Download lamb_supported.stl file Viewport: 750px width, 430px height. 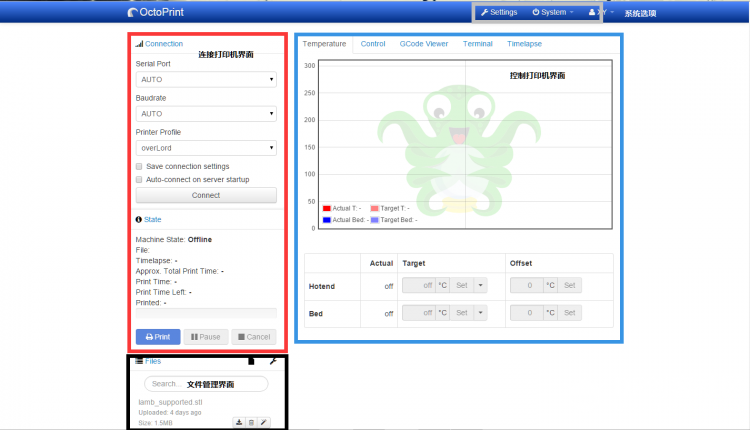coord(239,422)
